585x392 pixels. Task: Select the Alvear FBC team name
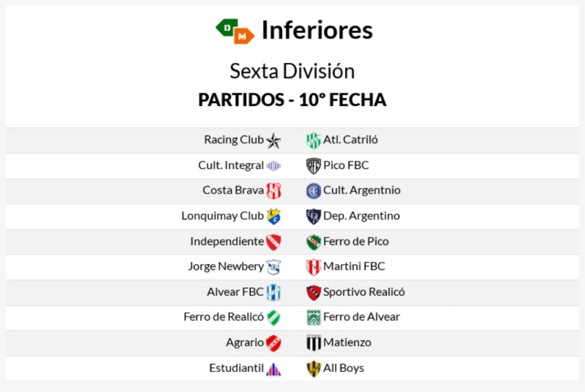(235, 292)
